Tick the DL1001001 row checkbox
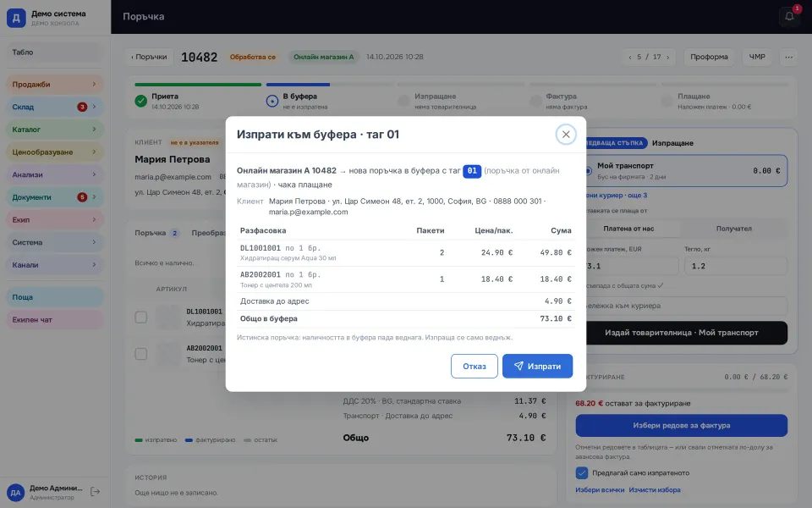Screen dimensions: 812x508 pos(141,317)
